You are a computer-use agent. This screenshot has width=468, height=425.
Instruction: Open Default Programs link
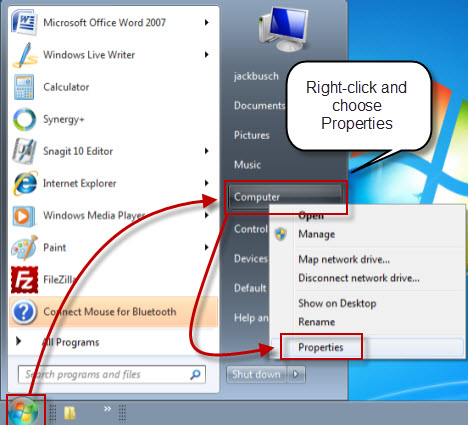pyautogui.click(x=250, y=288)
